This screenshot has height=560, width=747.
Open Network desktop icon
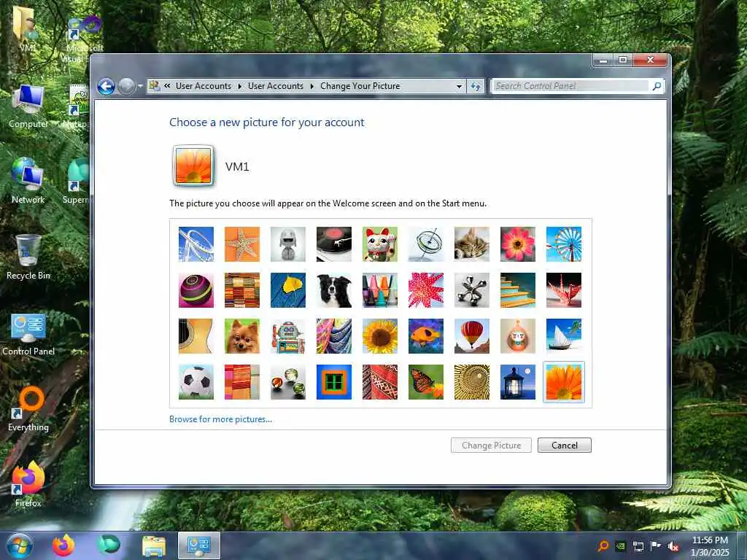pos(28,181)
